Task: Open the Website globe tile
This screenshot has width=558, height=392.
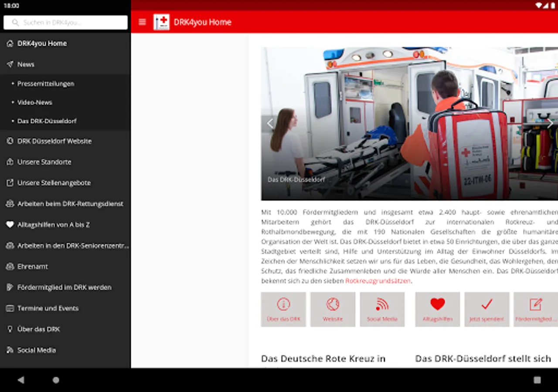Action: point(333,309)
